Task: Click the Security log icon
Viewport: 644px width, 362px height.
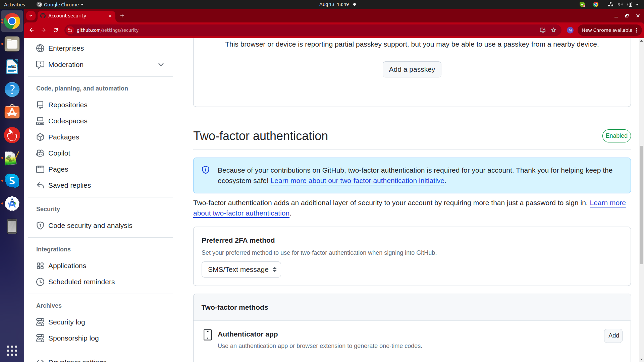Action: point(40,322)
